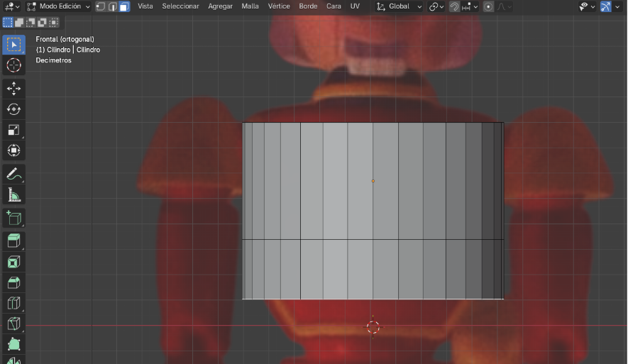Open selectability and visibility dropdown
The width and height of the screenshot is (628, 364).
(587, 6)
